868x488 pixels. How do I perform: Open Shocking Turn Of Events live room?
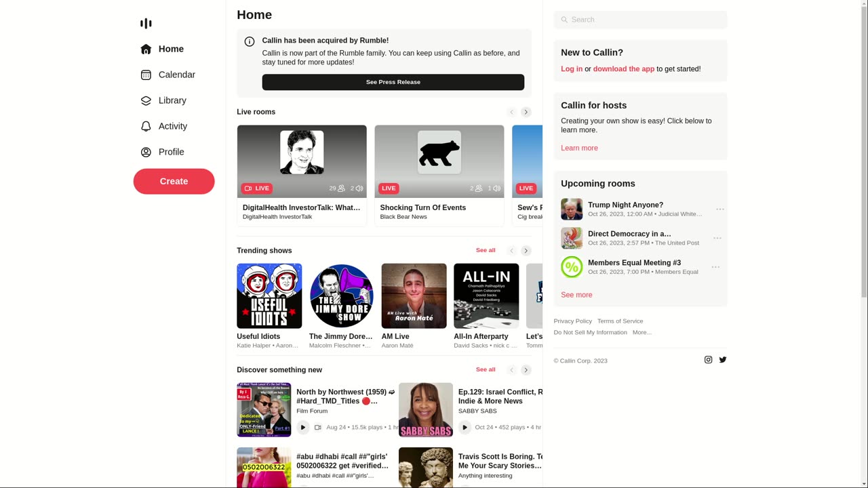439,176
